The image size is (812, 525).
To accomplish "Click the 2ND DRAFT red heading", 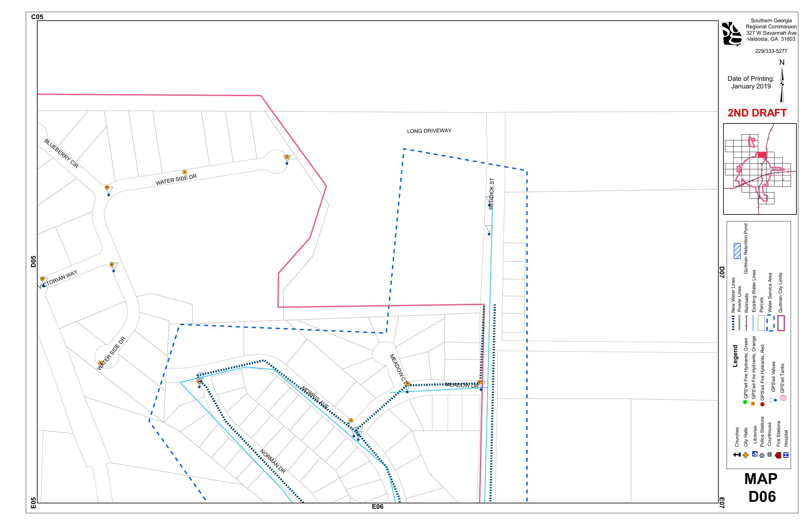I will 757,113.
